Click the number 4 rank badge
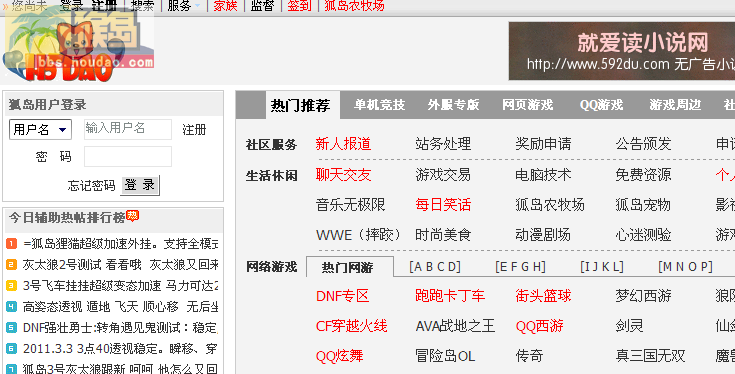735x374 pixels. point(12,307)
